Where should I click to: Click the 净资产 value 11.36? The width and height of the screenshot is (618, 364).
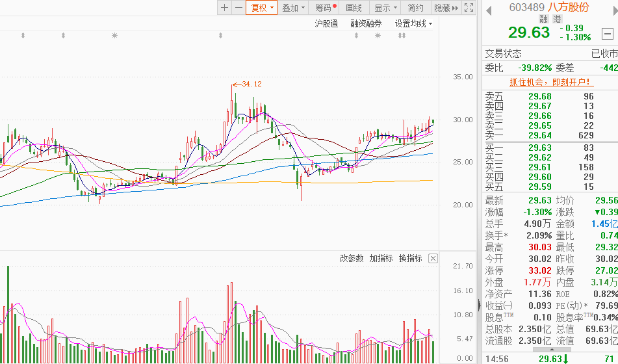[540, 294]
